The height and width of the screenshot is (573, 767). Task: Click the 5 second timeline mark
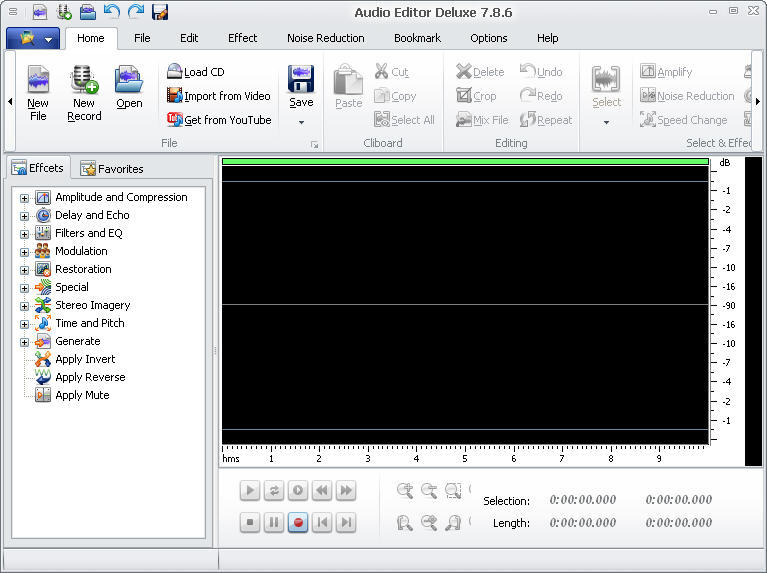(x=465, y=458)
